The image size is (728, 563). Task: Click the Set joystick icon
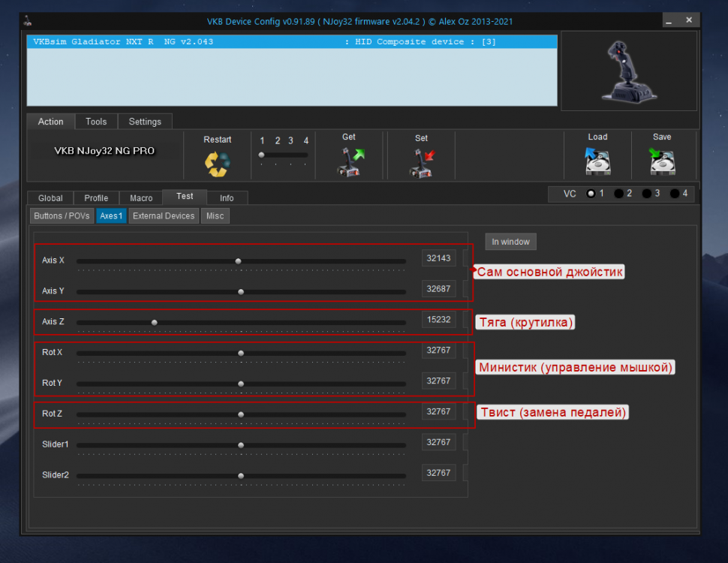pyautogui.click(x=421, y=163)
